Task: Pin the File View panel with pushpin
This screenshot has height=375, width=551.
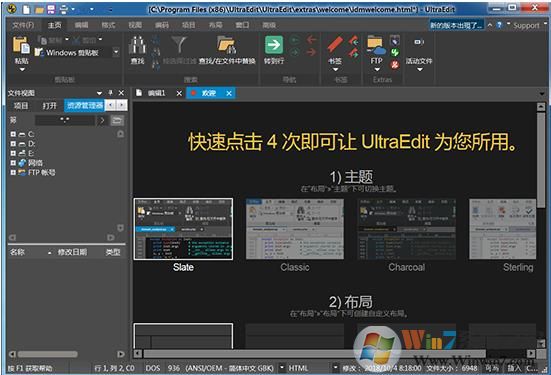Action: point(110,93)
